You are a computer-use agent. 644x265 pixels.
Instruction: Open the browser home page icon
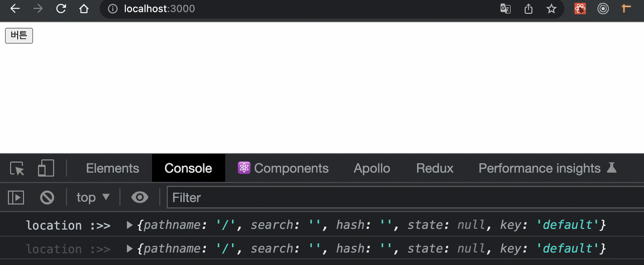click(84, 9)
